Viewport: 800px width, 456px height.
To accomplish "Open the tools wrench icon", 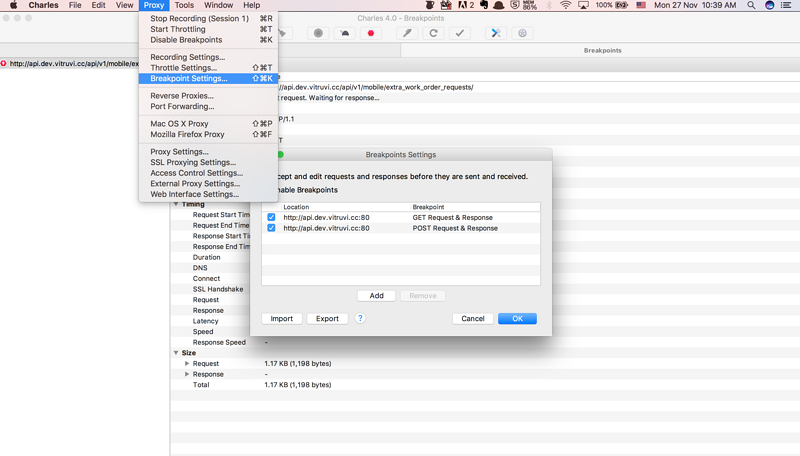I will point(496,33).
